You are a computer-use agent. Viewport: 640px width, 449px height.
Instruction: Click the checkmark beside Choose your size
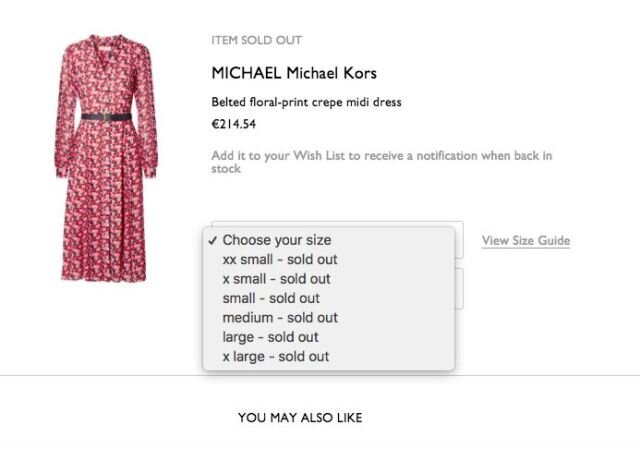[x=212, y=240]
